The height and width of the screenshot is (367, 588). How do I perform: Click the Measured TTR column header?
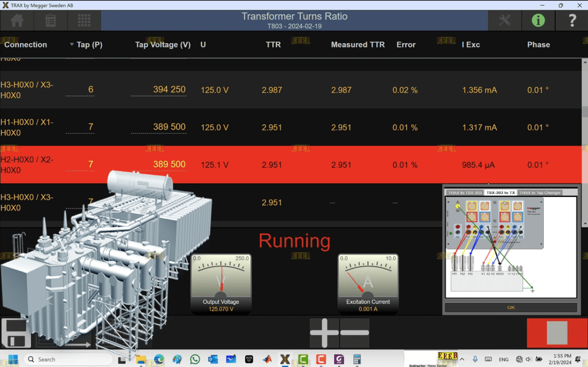[358, 45]
